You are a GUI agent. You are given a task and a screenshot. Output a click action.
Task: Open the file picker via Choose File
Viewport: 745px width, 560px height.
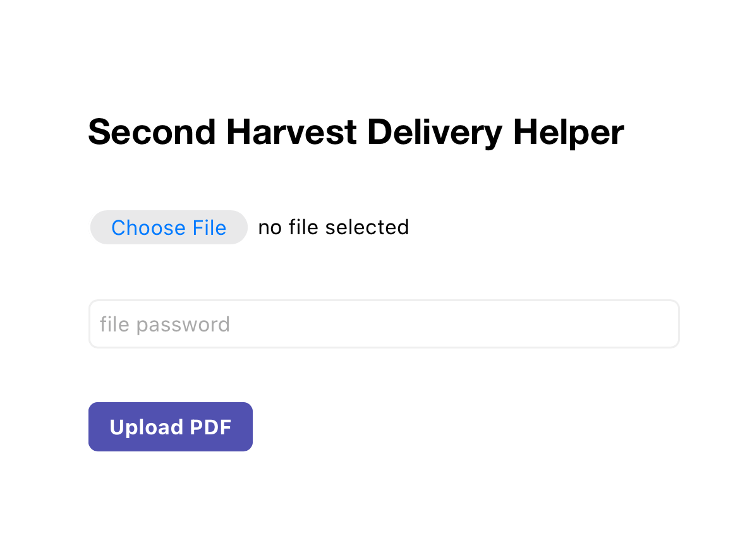click(169, 227)
